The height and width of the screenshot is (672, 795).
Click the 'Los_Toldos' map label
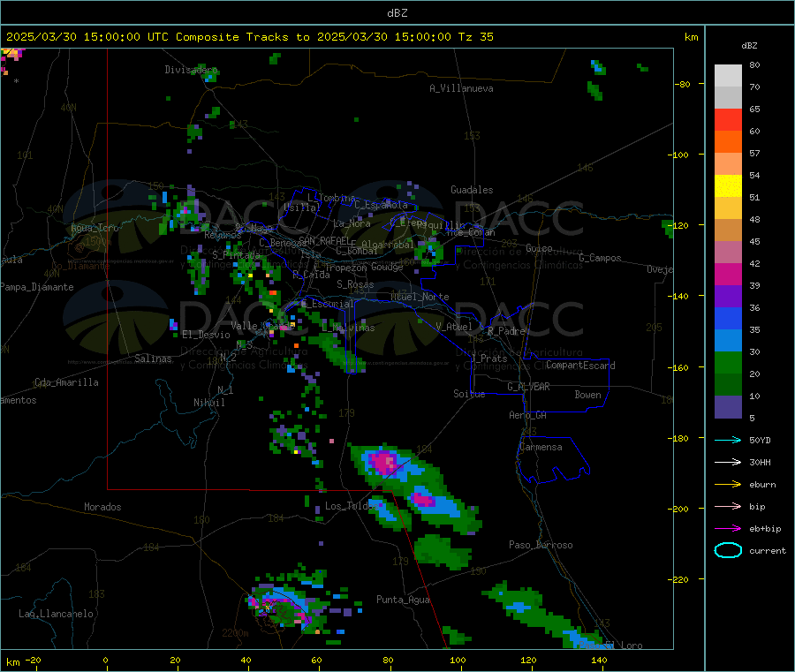[x=352, y=506]
